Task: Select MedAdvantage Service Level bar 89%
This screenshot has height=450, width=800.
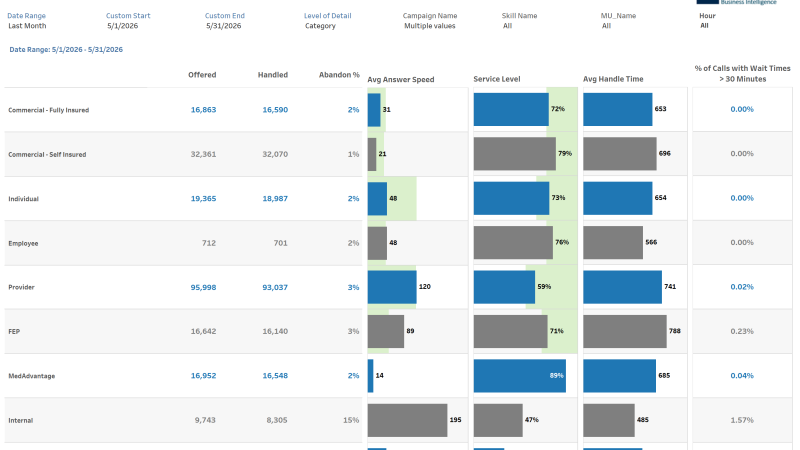Action: tap(519, 376)
